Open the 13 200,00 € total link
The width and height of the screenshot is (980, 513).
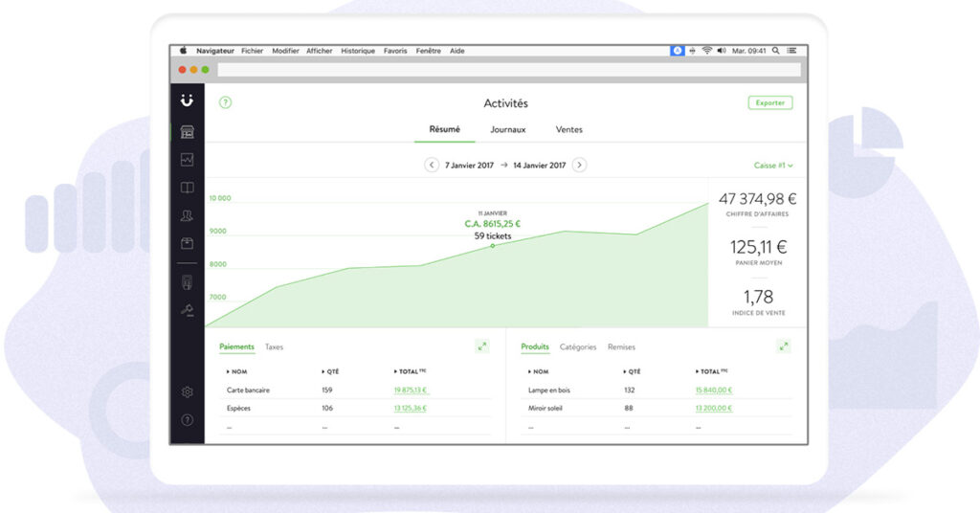[x=714, y=408]
